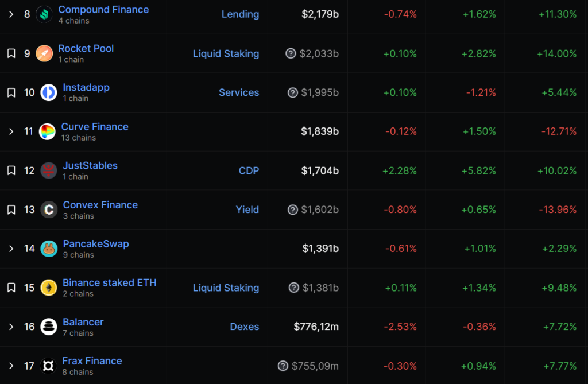The image size is (588, 384).
Task: Click the Yield category link
Action: [247, 210]
